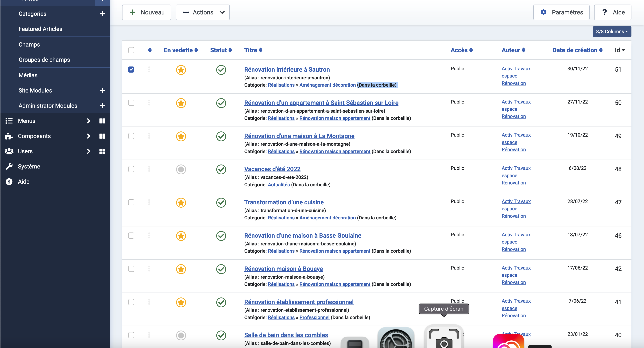Open the Actions dropdown menu
This screenshot has height=348, width=644.
(203, 12)
